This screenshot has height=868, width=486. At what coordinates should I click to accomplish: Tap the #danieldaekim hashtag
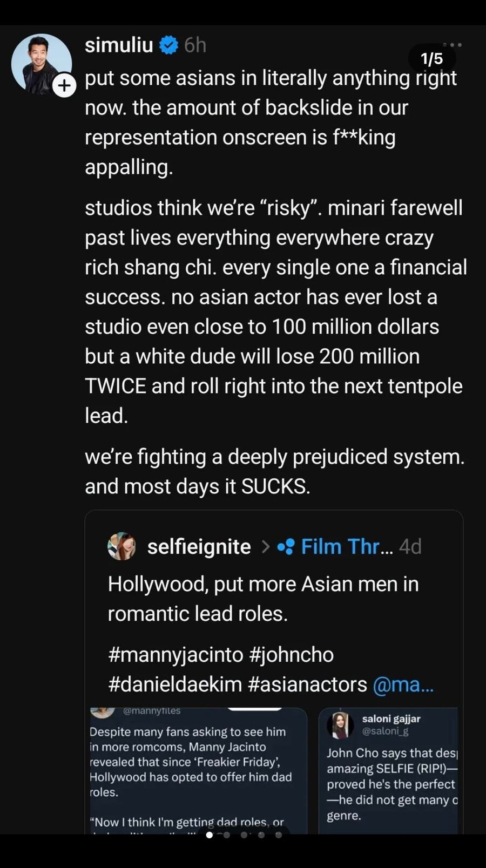pos(174,684)
